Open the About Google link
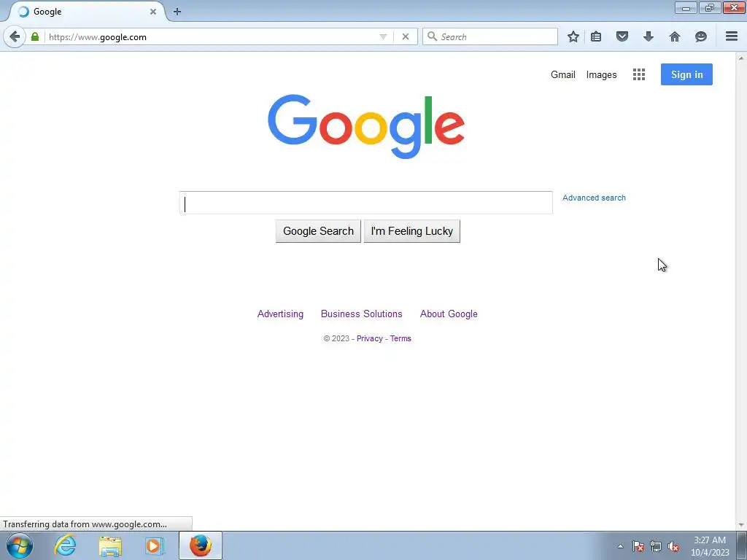The height and width of the screenshot is (560, 747). point(449,314)
